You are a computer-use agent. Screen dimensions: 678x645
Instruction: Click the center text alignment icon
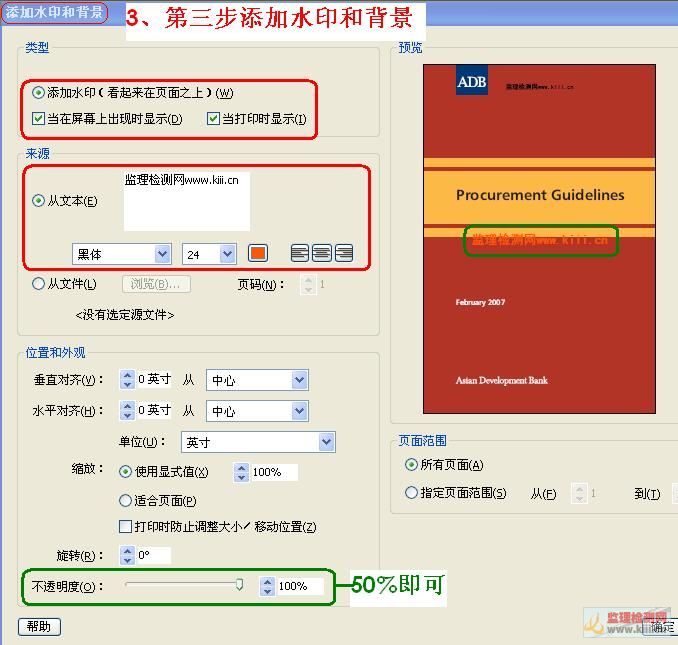coord(322,254)
